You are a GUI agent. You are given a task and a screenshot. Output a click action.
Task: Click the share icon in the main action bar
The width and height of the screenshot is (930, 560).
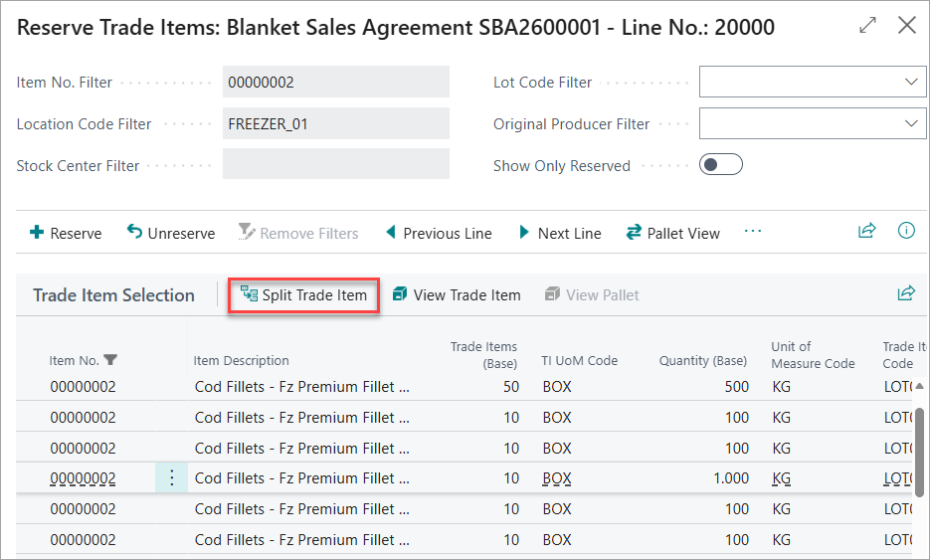[866, 230]
